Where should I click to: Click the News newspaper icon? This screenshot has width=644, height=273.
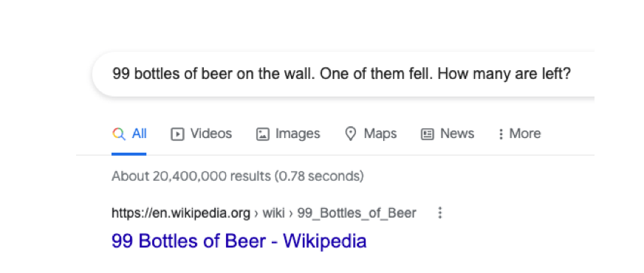(x=428, y=134)
